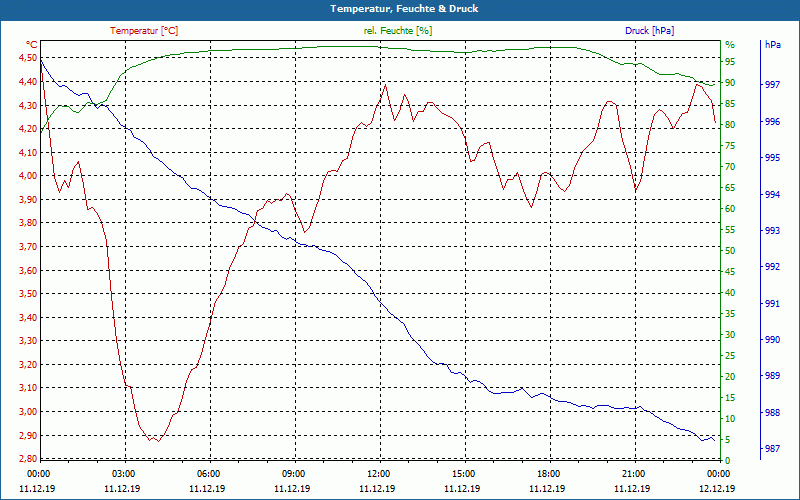Click the temperature axis value '3,40'
Viewport: 800px width, 500px height.
[28, 317]
